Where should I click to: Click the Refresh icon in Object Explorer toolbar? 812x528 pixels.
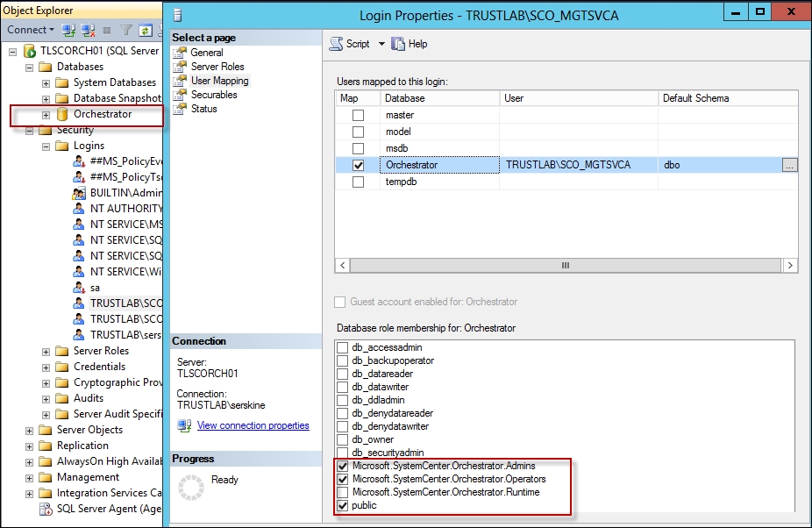[x=145, y=30]
